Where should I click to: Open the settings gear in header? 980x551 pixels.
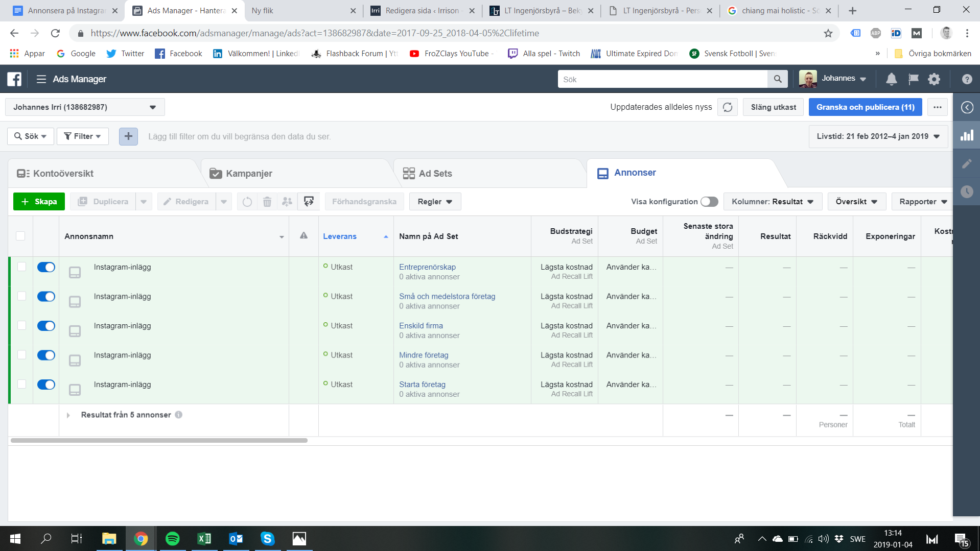coord(934,79)
